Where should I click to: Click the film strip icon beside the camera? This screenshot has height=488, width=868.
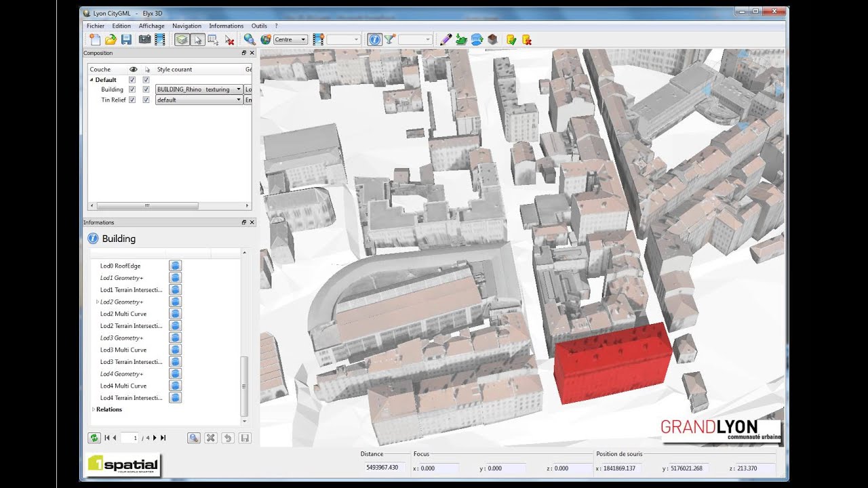[160, 39]
